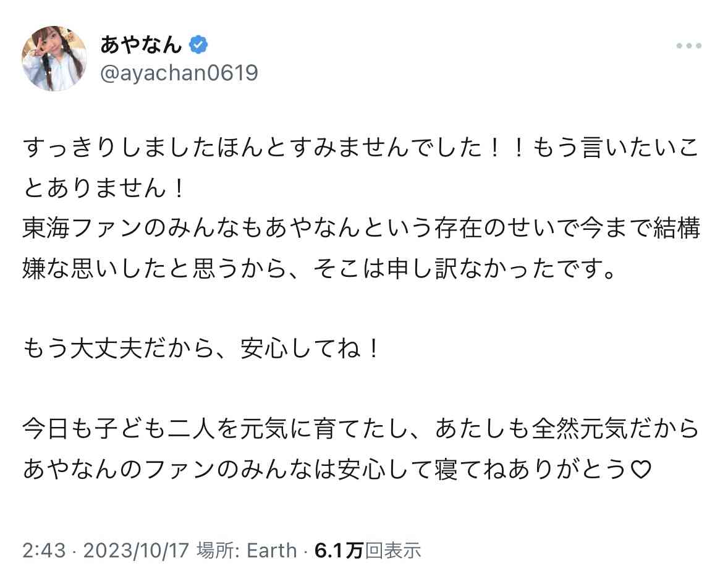This screenshot has width=728, height=579.
Task: Click the Earth location text
Action: coord(271,551)
